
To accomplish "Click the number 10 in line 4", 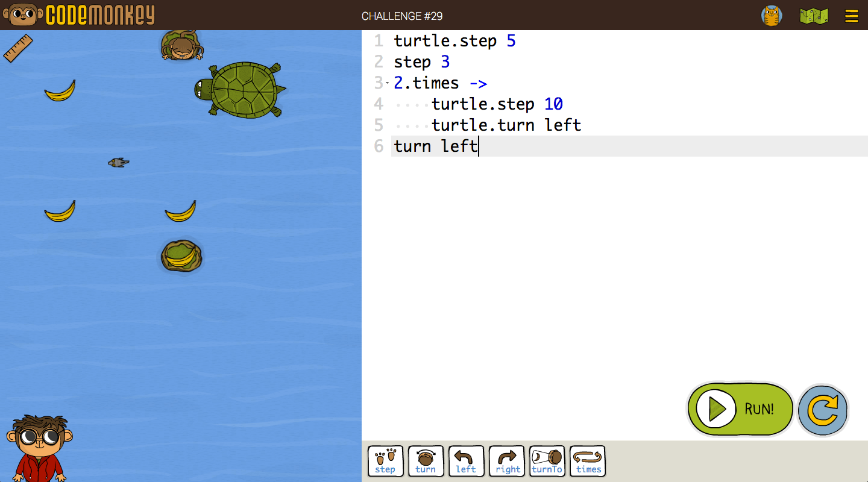I will [553, 104].
